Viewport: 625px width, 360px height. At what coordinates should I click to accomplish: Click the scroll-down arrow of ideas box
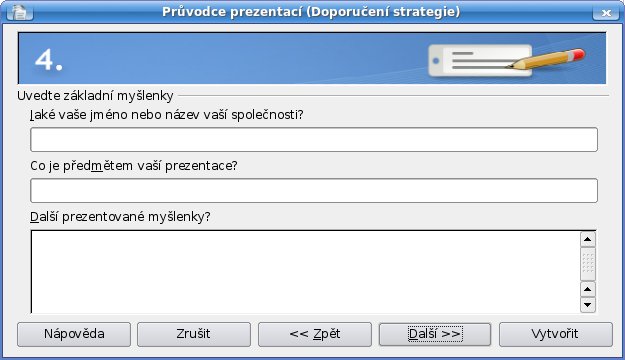588,305
